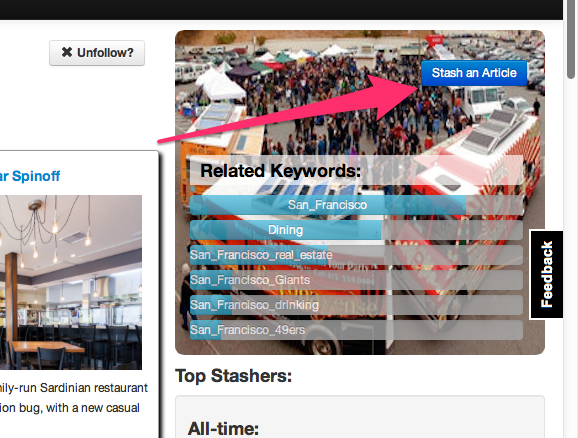This screenshot has height=438, width=578.
Task: Open the San_Francisco_real_estate keyword
Action: [x=356, y=255]
